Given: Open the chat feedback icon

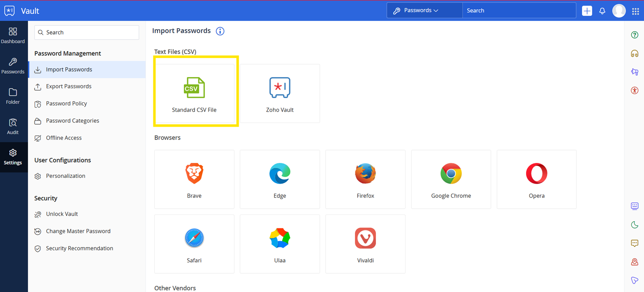Looking at the screenshot, I should [x=634, y=243].
